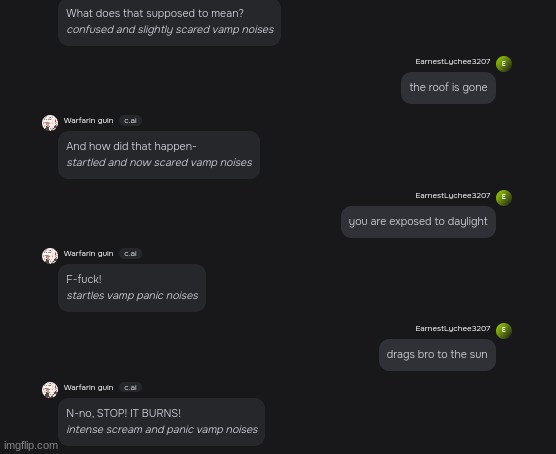The width and height of the screenshot is (556, 454).
Task: Click the imgflip.com watermark link
Action: click(31, 445)
